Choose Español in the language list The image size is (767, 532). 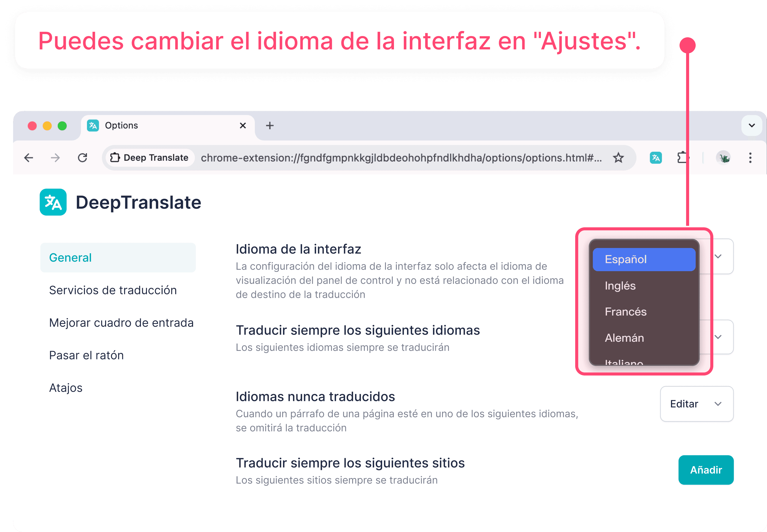pyautogui.click(x=644, y=259)
